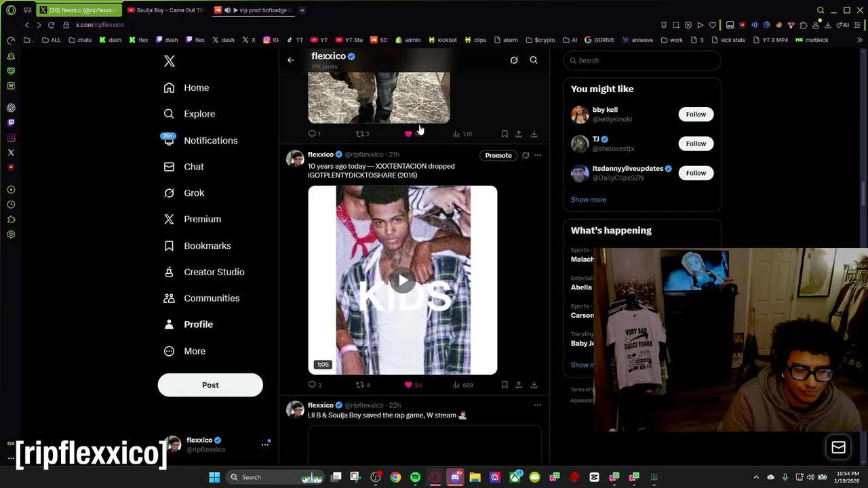
Task: Open the chats bookmark folder
Action: coord(80,40)
